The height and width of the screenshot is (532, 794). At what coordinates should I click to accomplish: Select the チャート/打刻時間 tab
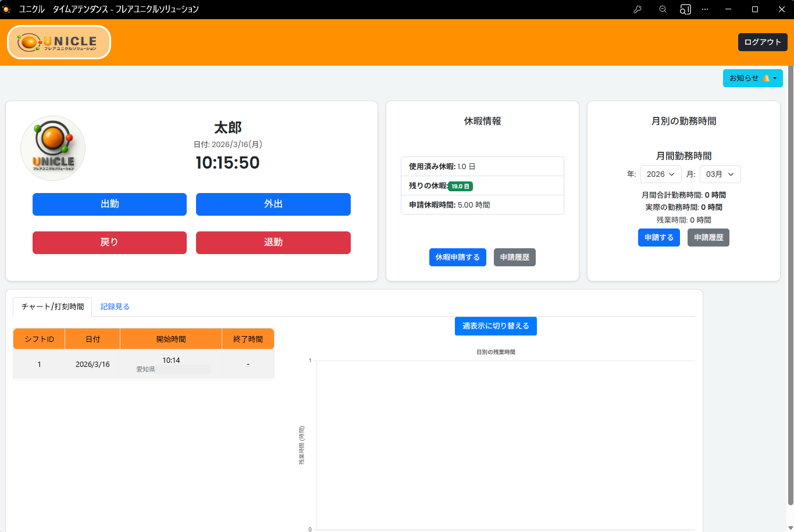52,306
